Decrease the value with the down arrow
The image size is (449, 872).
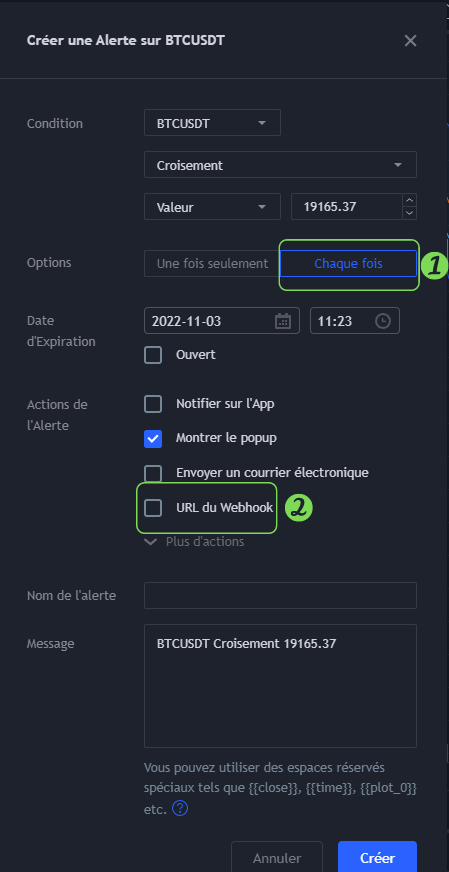(x=409, y=213)
